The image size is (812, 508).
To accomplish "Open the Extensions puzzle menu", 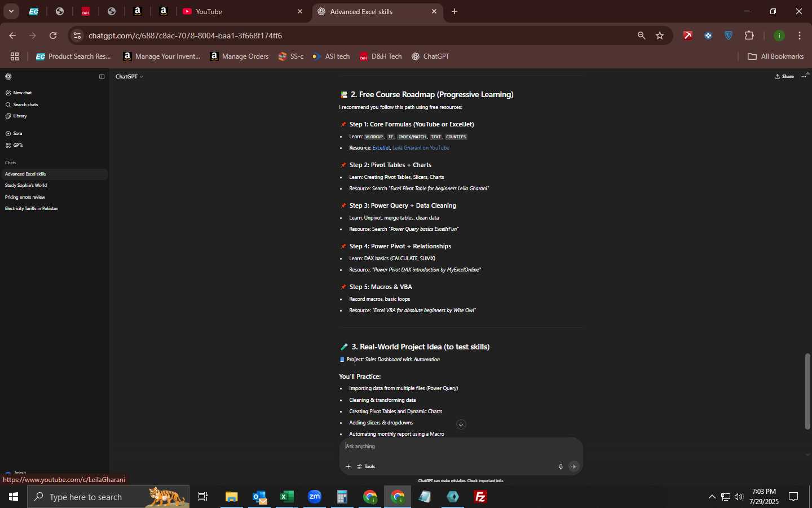I will 749,36.
